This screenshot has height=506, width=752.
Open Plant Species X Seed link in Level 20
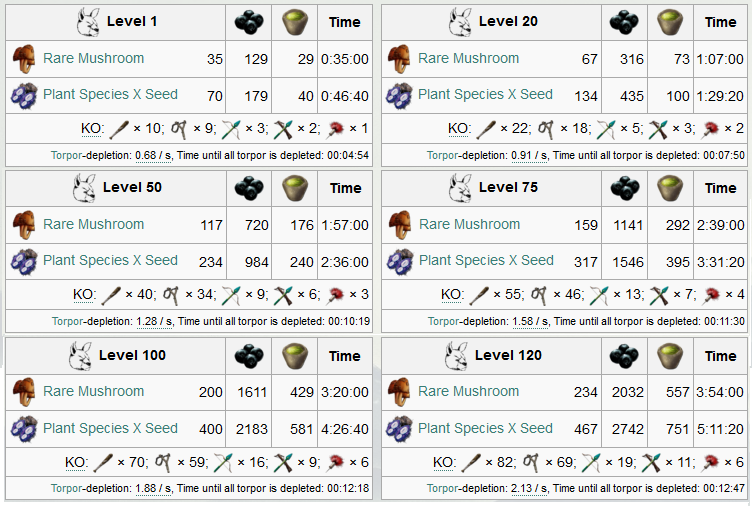(x=485, y=94)
